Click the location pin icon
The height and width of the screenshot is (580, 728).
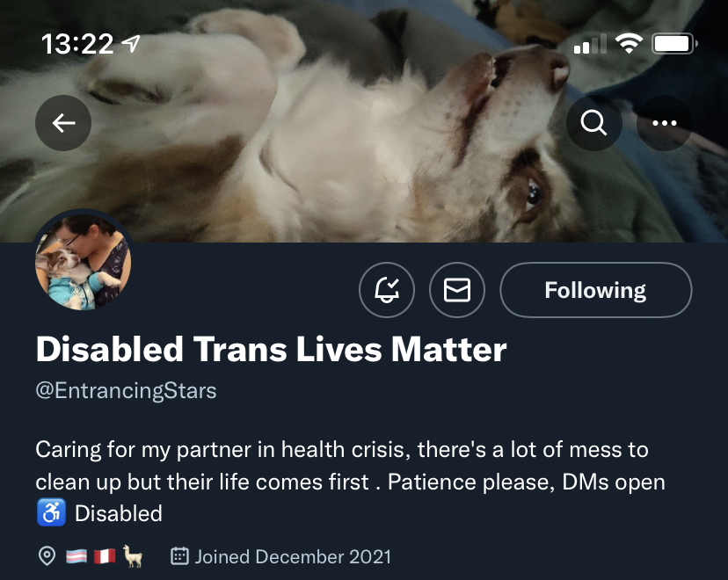pyautogui.click(x=47, y=556)
